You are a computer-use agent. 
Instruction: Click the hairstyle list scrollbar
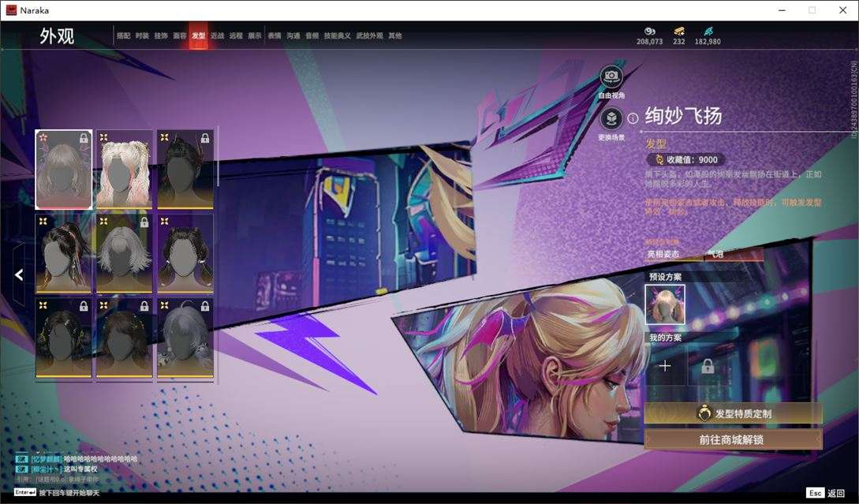(218, 158)
